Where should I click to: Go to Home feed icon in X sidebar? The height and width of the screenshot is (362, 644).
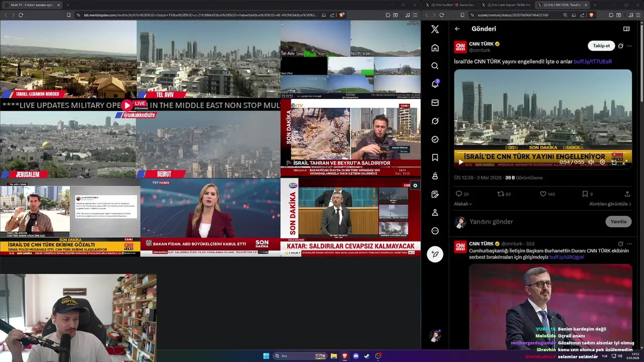pyautogui.click(x=435, y=48)
